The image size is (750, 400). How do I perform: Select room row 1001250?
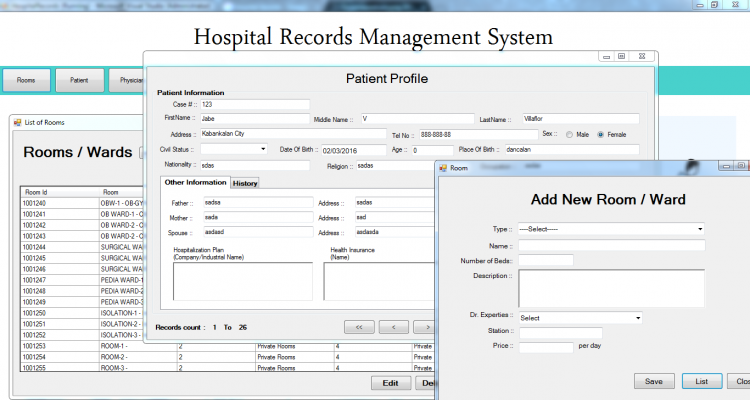tap(82, 313)
